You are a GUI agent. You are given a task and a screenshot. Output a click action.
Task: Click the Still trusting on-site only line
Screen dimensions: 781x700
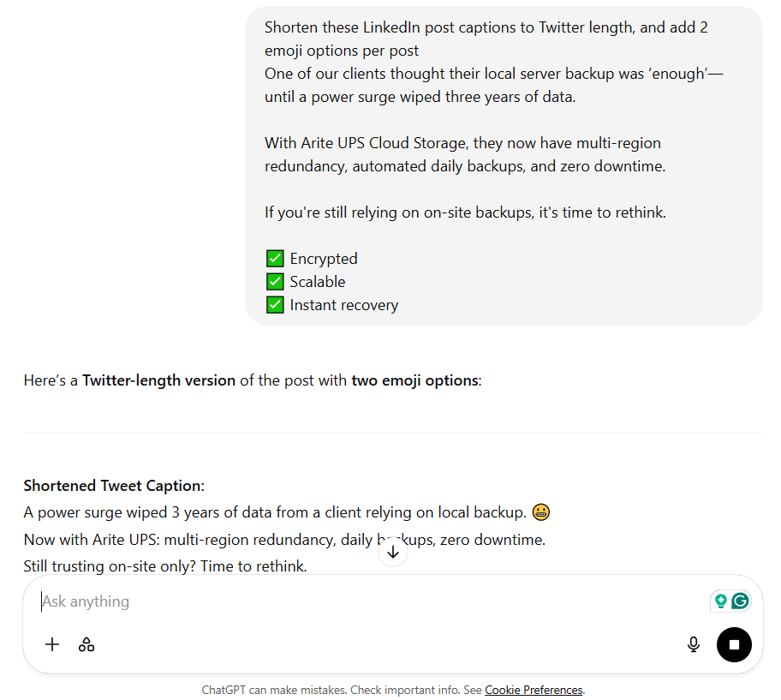tap(165, 566)
